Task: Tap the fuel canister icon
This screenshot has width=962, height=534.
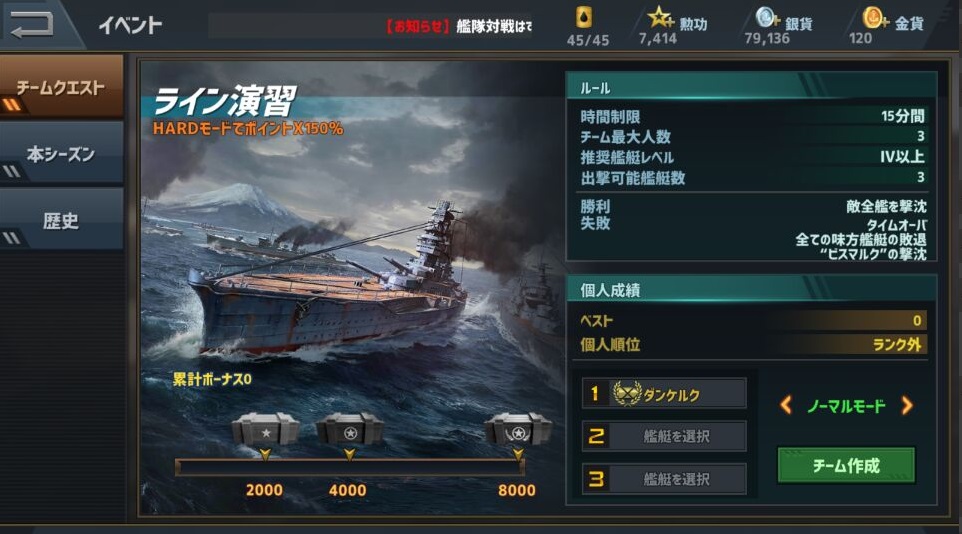Action: 583,17
